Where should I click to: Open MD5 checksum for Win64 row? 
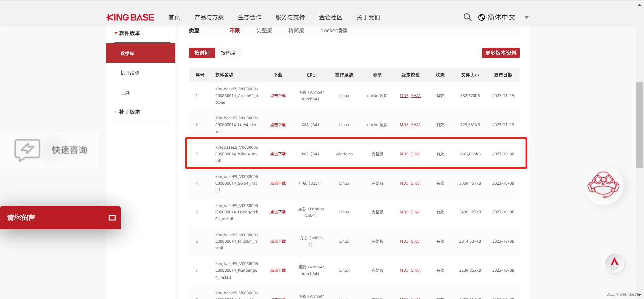click(404, 154)
